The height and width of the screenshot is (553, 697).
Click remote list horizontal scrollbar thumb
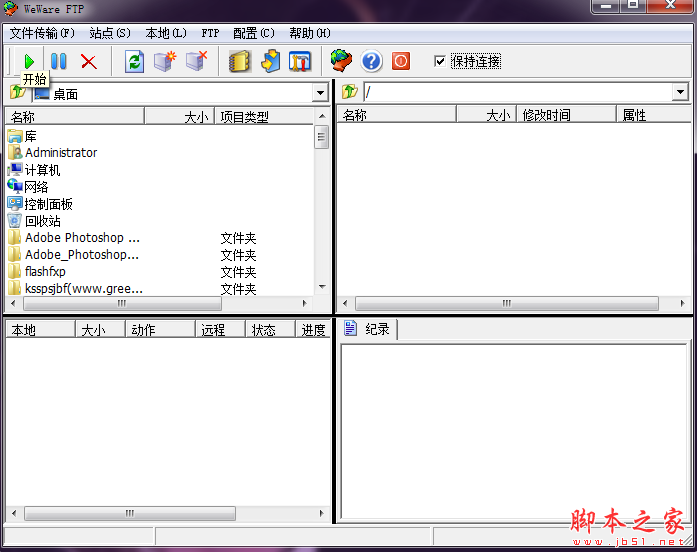click(507, 303)
